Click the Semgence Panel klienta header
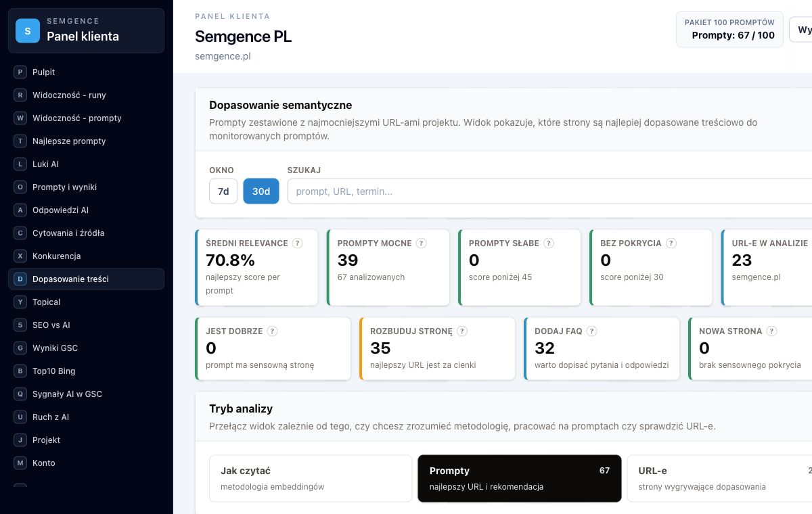 pyautogui.click(x=86, y=30)
